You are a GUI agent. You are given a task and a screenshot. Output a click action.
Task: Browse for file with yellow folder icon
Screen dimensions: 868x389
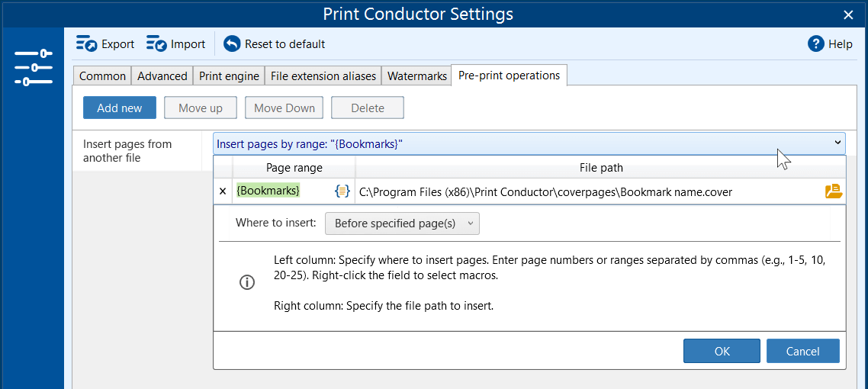point(833,191)
